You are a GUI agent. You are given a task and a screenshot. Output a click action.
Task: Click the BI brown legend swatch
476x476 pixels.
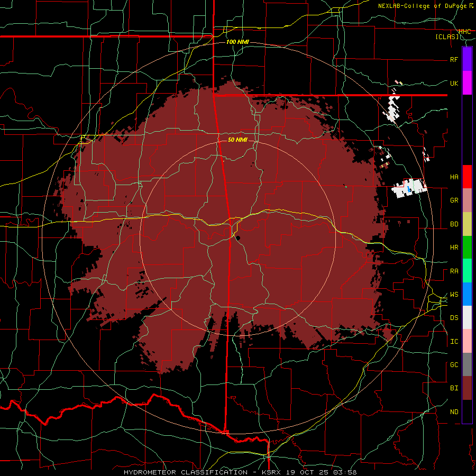pos(467,388)
